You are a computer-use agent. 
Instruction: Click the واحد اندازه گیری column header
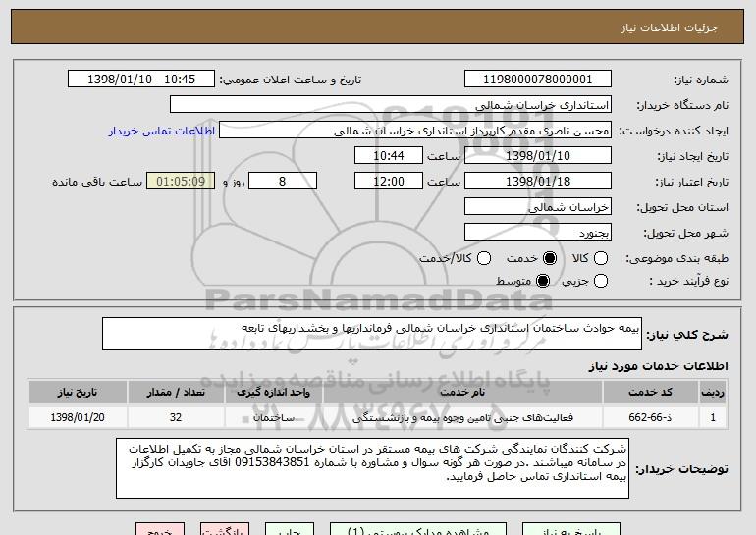[273, 393]
